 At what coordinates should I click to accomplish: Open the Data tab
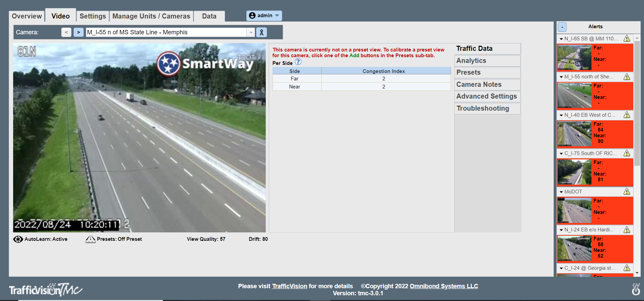209,16
